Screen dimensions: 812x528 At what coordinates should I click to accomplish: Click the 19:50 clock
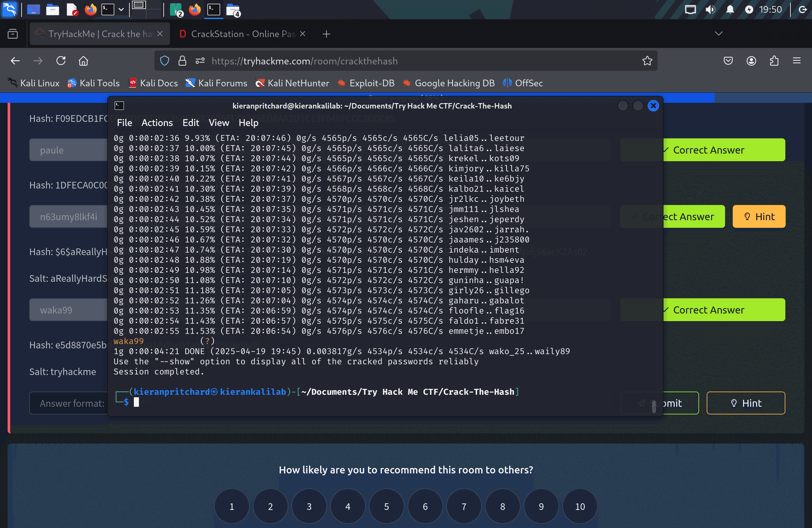[x=770, y=10]
